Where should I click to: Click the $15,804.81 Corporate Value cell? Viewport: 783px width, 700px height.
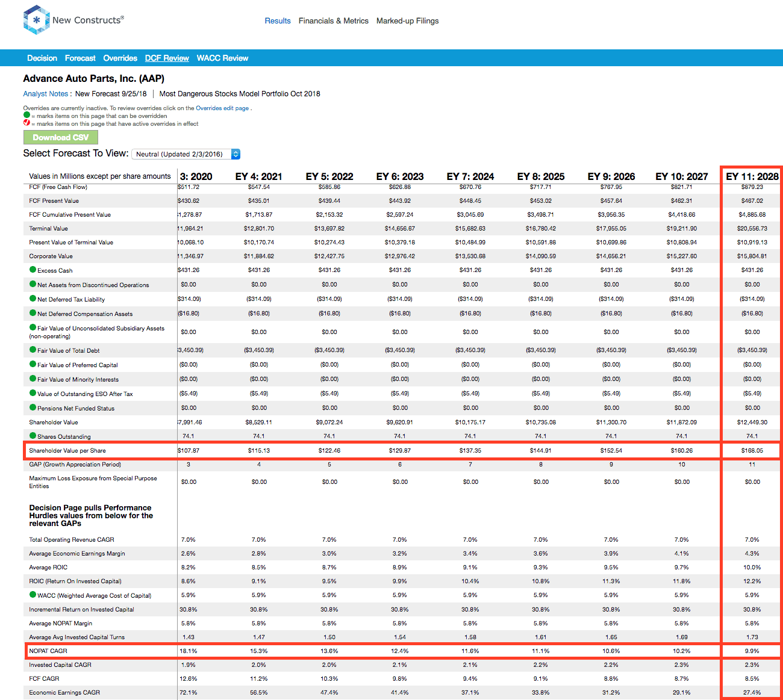pos(752,256)
